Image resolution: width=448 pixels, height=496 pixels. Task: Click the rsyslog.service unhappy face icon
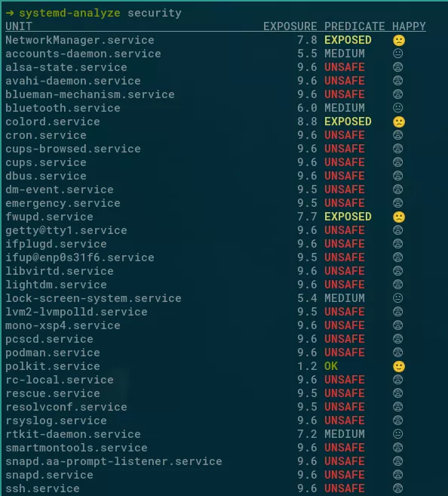pos(397,420)
